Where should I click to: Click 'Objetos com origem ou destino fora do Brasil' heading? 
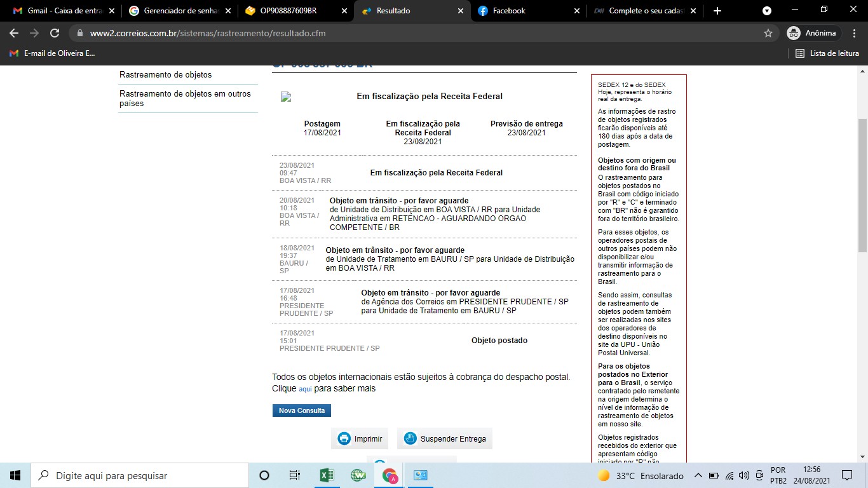(x=637, y=164)
